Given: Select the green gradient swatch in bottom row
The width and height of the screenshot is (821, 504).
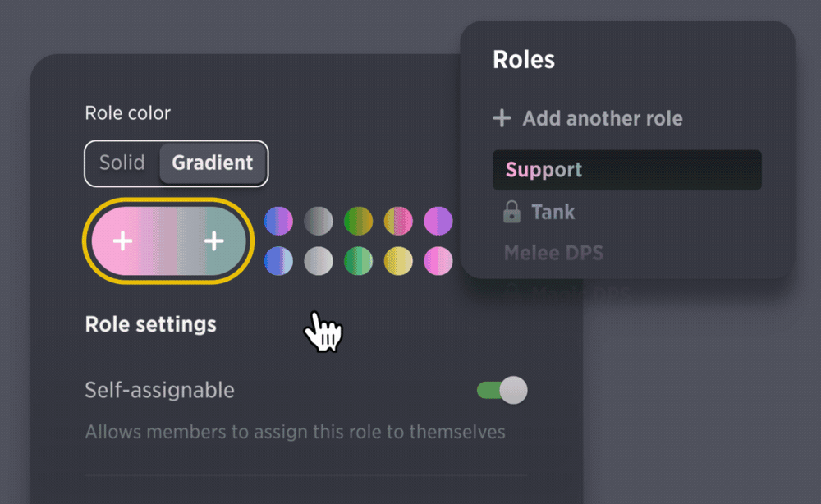Looking at the screenshot, I should pyautogui.click(x=358, y=261).
